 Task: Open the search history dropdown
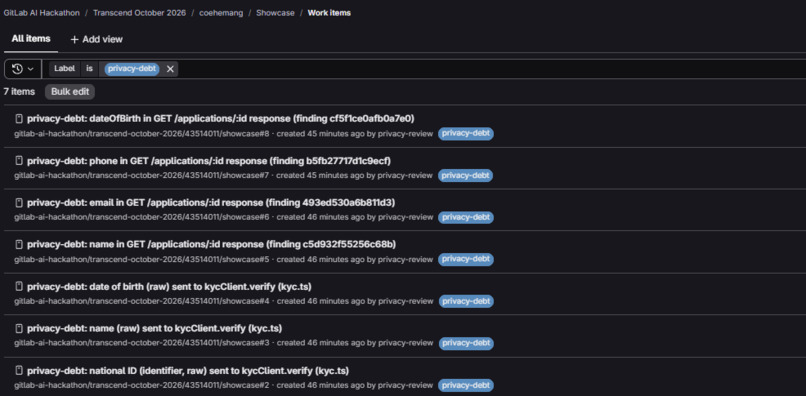point(23,69)
